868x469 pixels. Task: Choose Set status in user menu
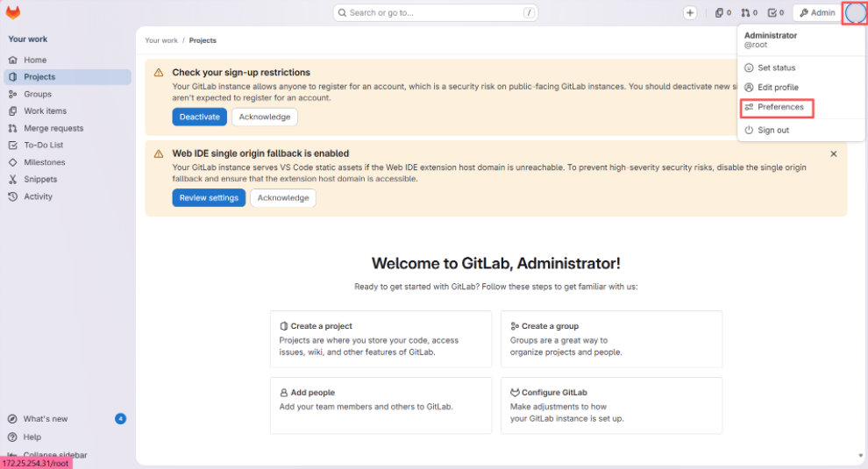(801, 68)
